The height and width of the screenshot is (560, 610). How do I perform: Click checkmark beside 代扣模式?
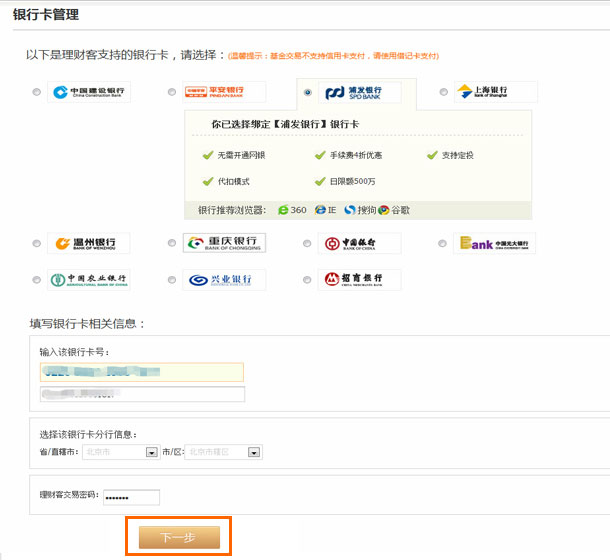(208, 181)
